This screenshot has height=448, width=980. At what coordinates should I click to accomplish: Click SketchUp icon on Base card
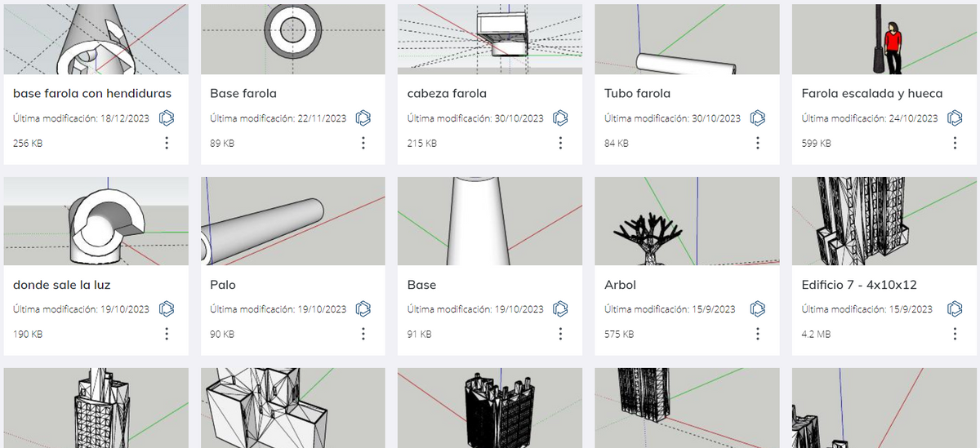560,309
